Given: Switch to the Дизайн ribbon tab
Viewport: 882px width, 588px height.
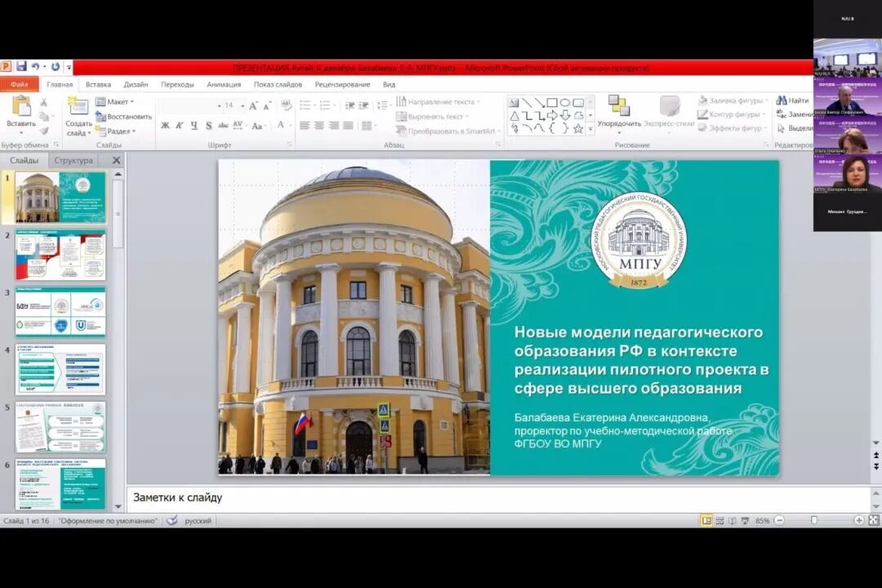Looking at the screenshot, I should point(136,84).
